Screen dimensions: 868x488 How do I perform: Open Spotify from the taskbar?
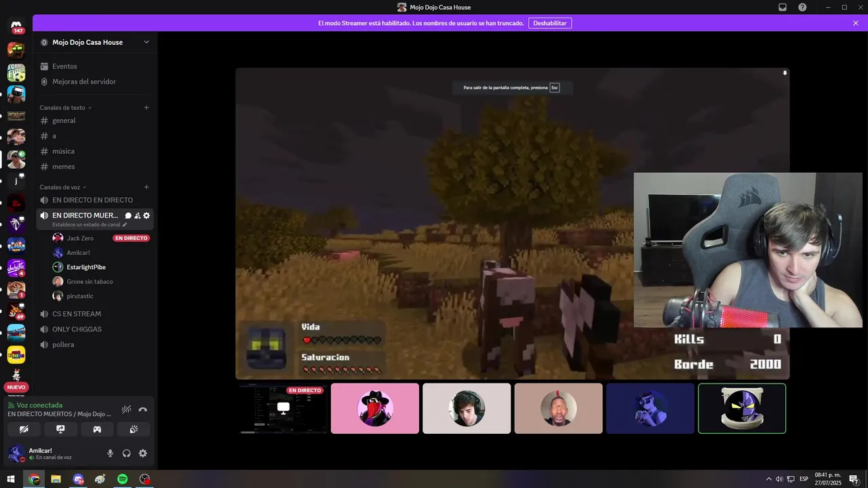pos(122,479)
